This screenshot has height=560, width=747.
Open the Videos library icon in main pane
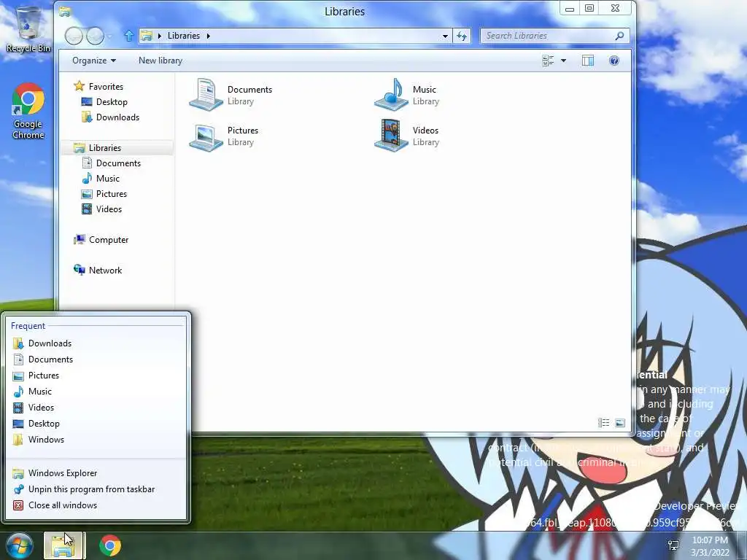click(x=391, y=136)
